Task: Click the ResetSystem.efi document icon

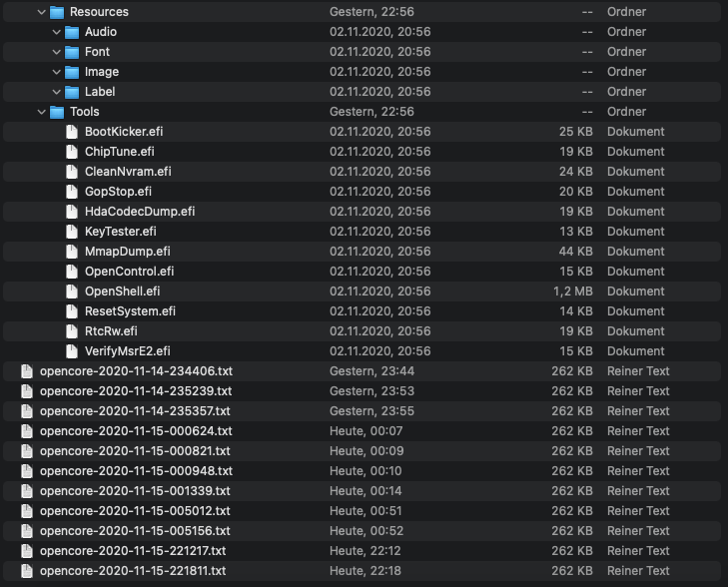Action: 72,311
